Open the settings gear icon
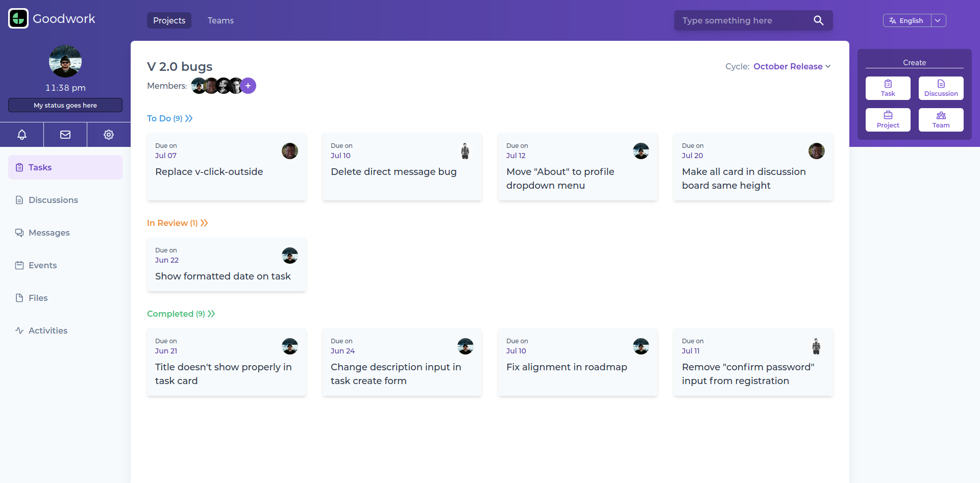 point(109,135)
